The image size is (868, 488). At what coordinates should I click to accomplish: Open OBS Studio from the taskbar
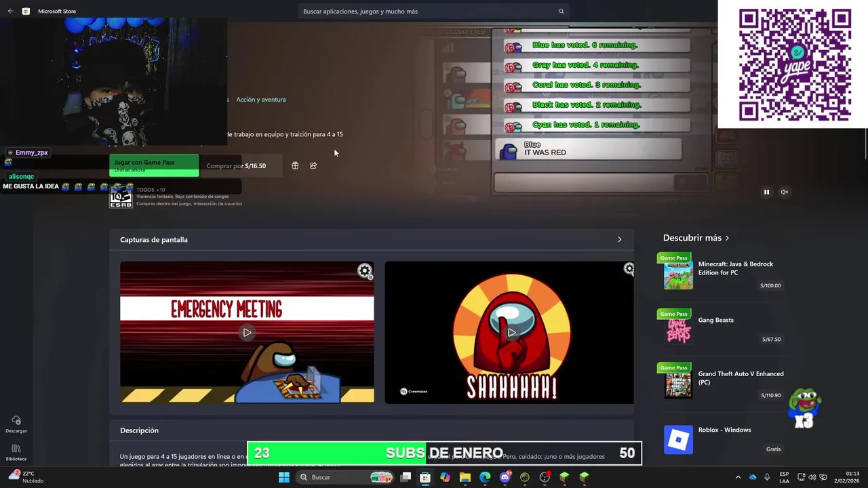pyautogui.click(x=545, y=477)
